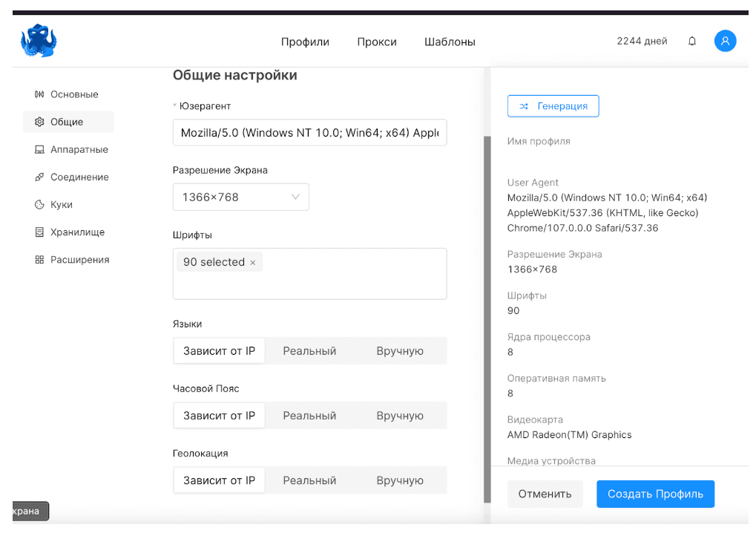The width and height of the screenshot is (756, 536).
Task: Set Часовой Пояс to Вручную
Action: 399,416
